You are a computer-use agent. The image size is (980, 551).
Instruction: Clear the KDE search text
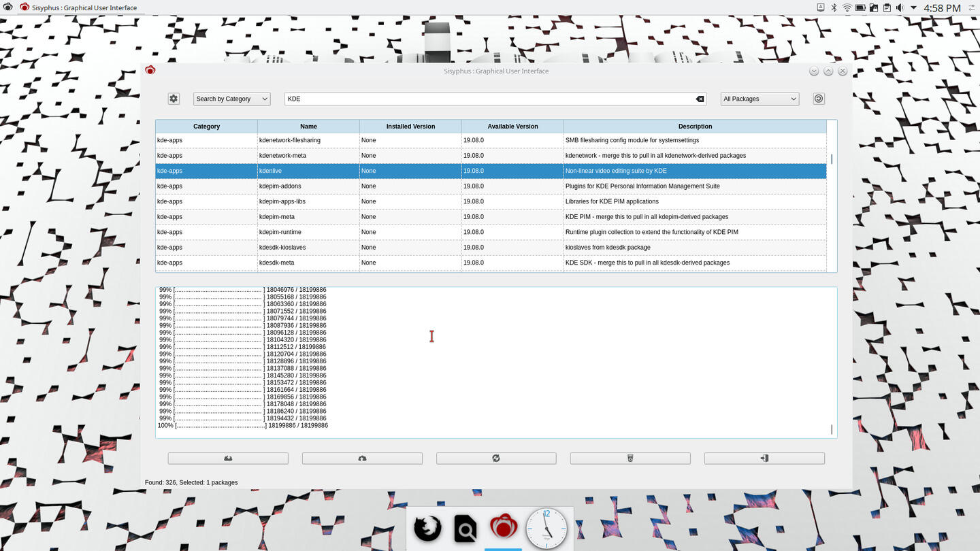700,99
